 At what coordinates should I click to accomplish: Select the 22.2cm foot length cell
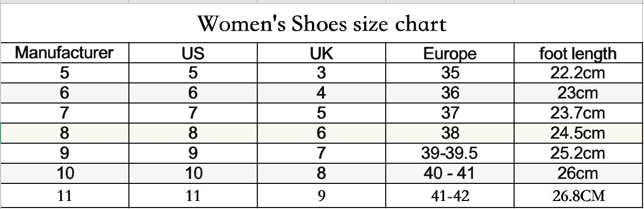[x=578, y=73]
